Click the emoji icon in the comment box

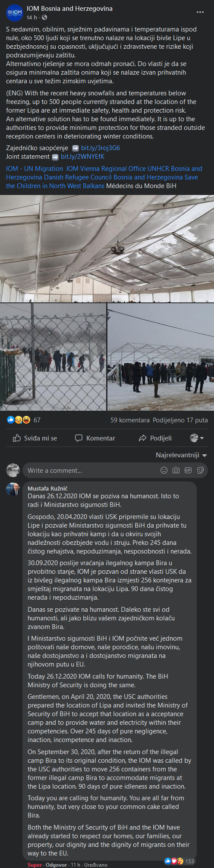pyautogui.click(x=164, y=470)
